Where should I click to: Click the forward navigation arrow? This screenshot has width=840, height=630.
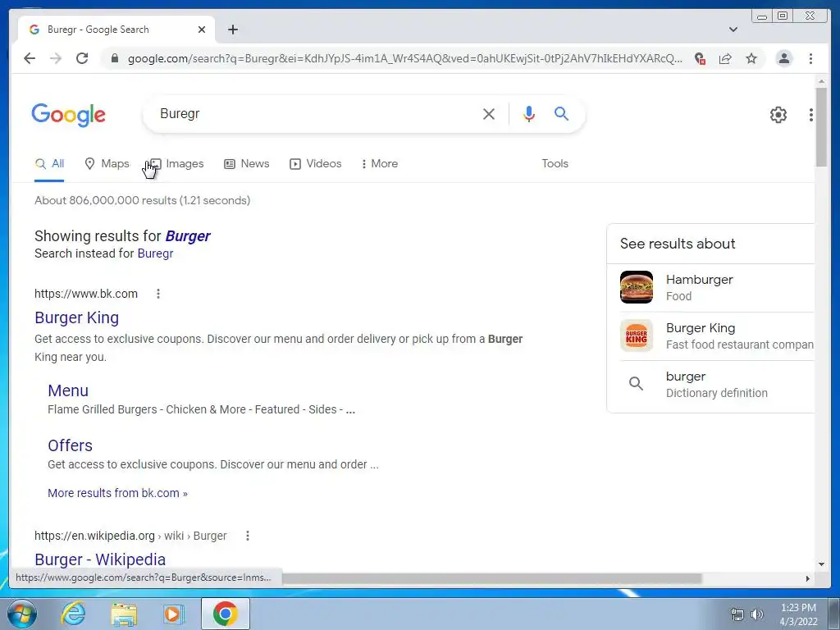click(x=56, y=58)
